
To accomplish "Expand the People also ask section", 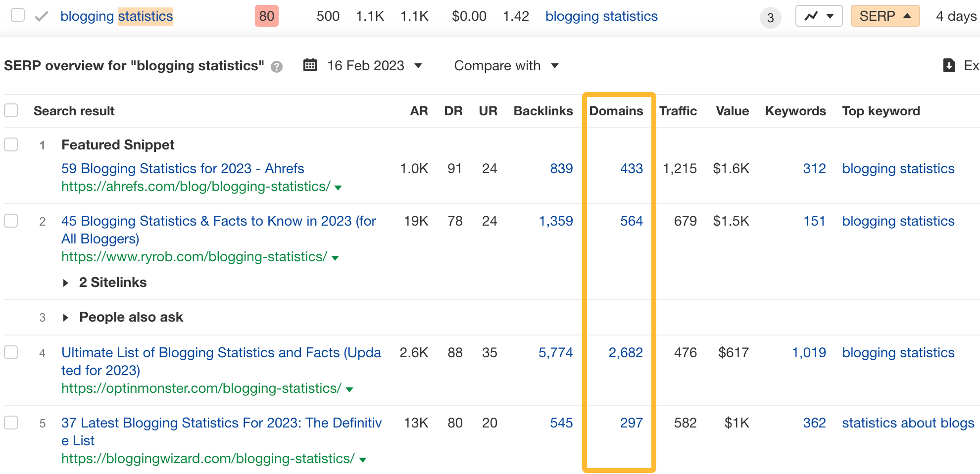I will (66, 317).
